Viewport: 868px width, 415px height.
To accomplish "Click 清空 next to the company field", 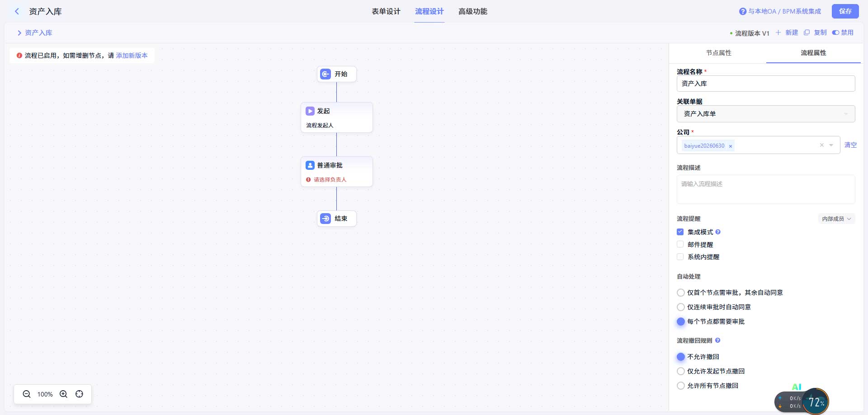I will (x=850, y=145).
